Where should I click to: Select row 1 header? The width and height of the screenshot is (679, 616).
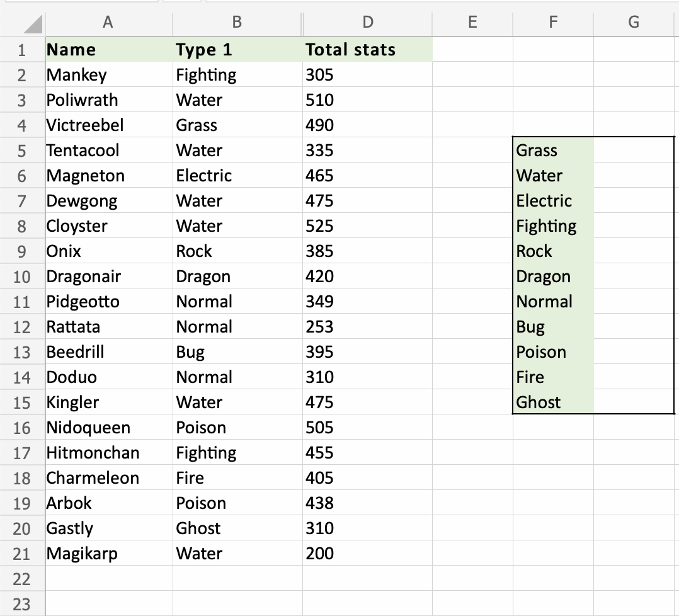22,50
